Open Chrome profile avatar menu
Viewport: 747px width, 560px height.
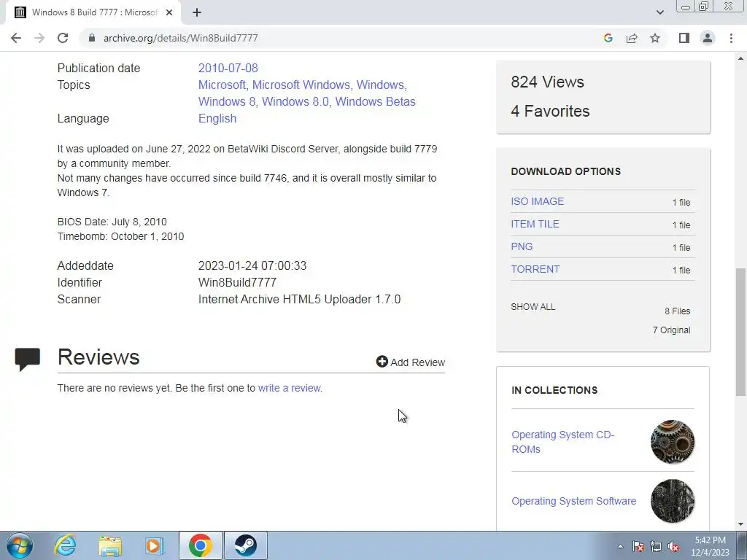(x=708, y=38)
